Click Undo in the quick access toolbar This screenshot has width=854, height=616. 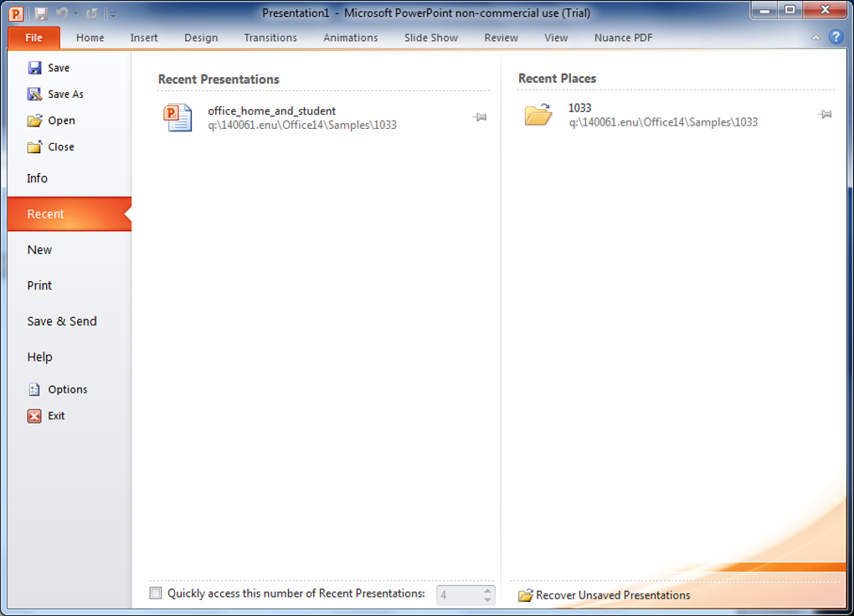[x=62, y=13]
